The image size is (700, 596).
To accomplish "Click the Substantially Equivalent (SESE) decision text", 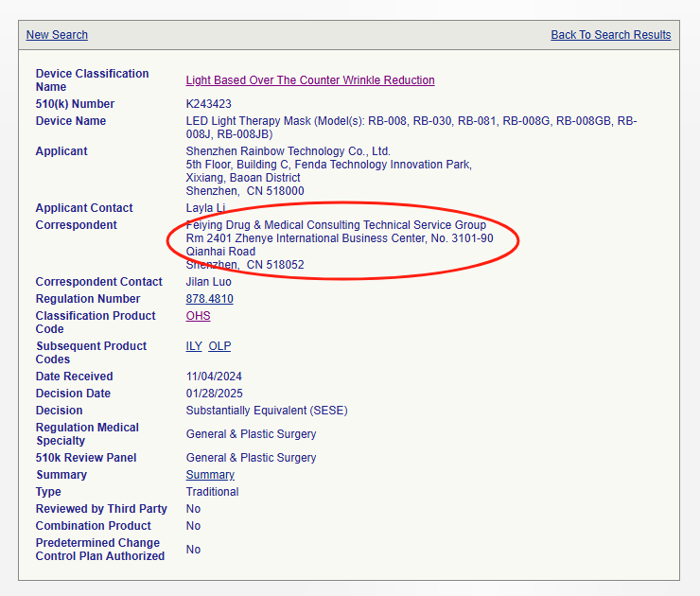I will click(x=266, y=411).
